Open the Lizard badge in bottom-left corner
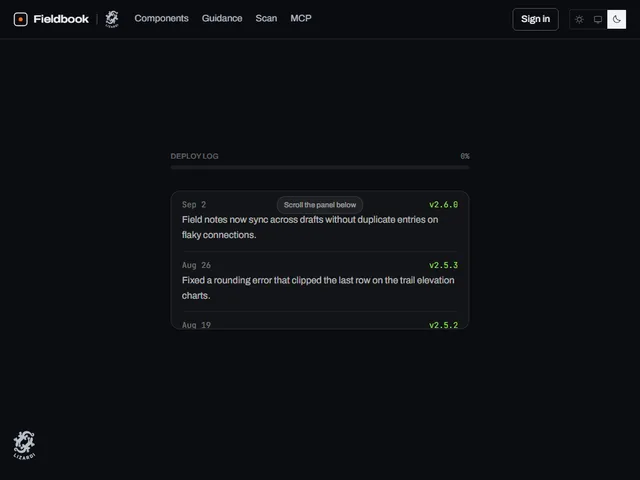Image resolution: width=640 pixels, height=480 pixels. [x=24, y=445]
